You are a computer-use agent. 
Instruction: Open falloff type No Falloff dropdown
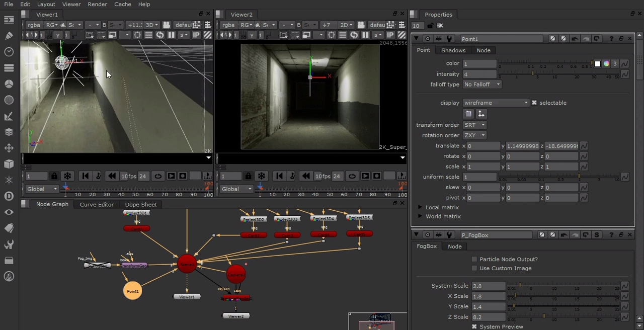(482, 85)
